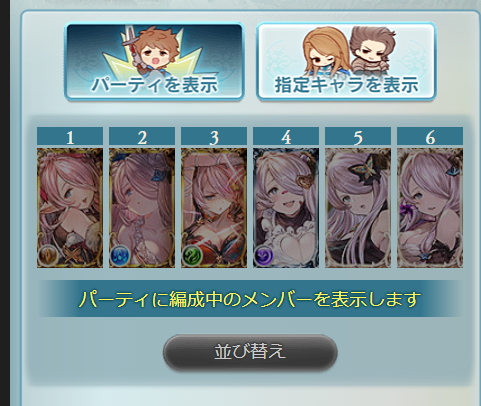Click the 並び替え sort button
Image resolution: width=481 pixels, height=406 pixels.
250,352
